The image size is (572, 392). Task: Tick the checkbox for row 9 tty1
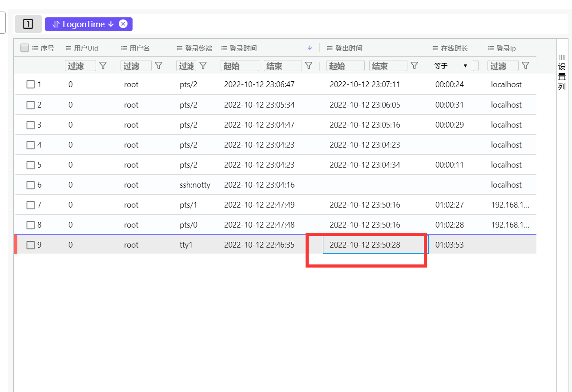coord(31,245)
